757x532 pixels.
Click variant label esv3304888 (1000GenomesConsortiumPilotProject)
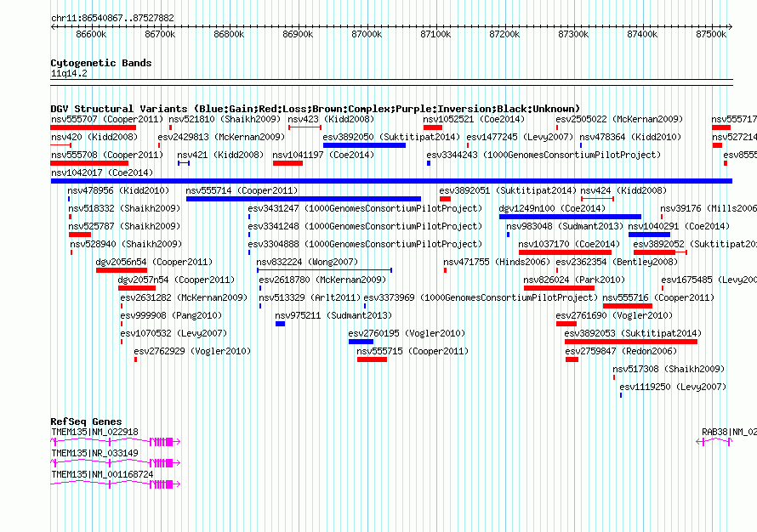(365, 244)
